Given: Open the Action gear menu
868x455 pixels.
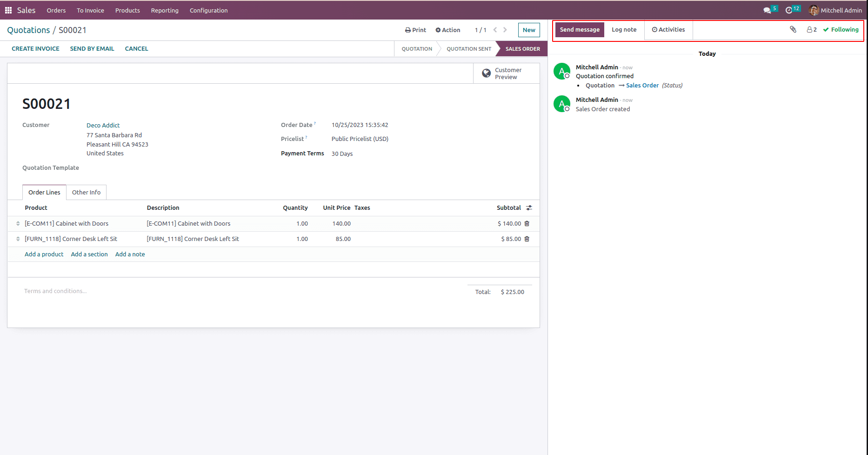Looking at the screenshot, I should pos(447,30).
